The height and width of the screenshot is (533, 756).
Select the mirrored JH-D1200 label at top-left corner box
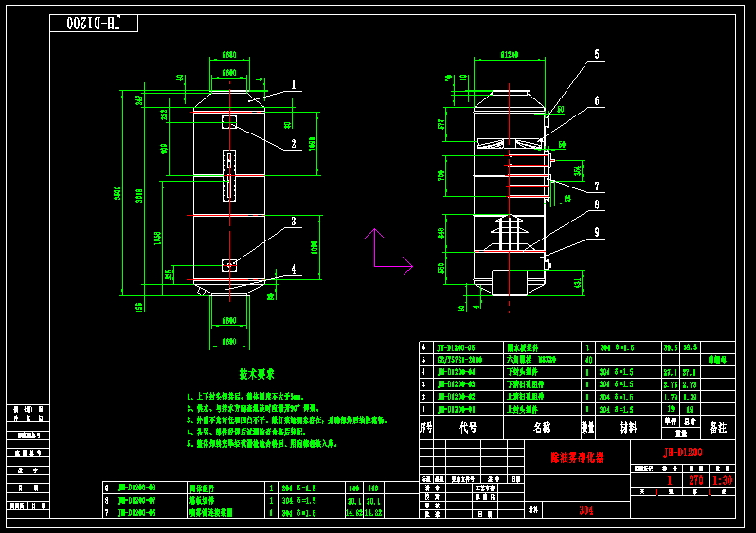[x=94, y=23]
